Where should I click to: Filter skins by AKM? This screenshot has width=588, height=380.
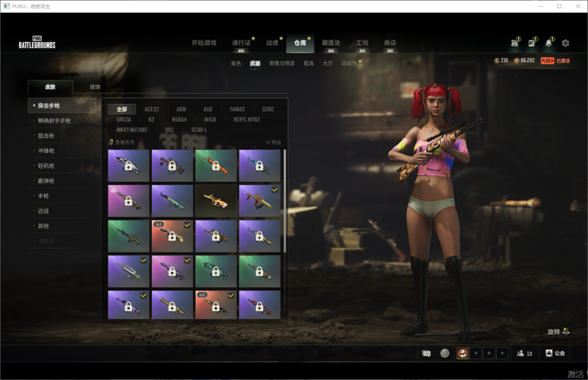coord(181,109)
